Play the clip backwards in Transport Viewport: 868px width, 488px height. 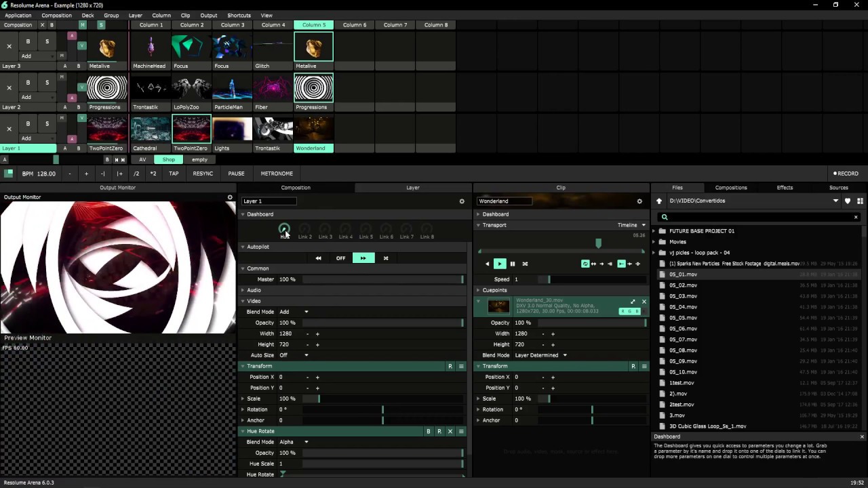pyautogui.click(x=487, y=264)
